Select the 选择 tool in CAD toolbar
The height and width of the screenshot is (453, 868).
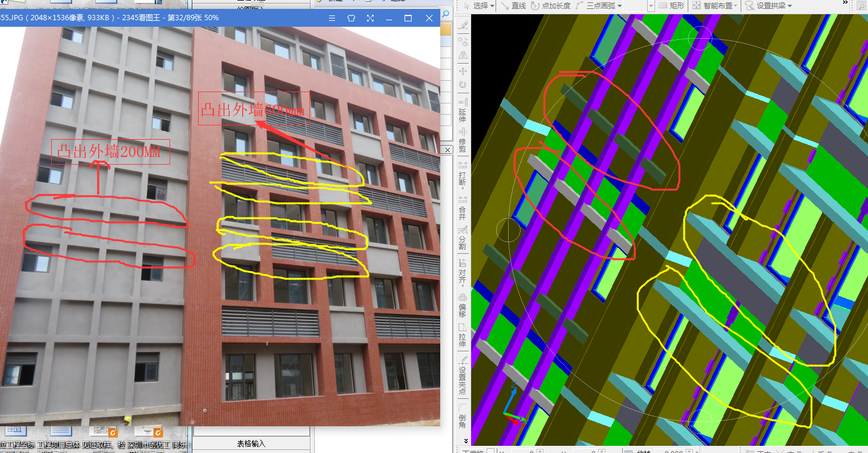pos(477,5)
